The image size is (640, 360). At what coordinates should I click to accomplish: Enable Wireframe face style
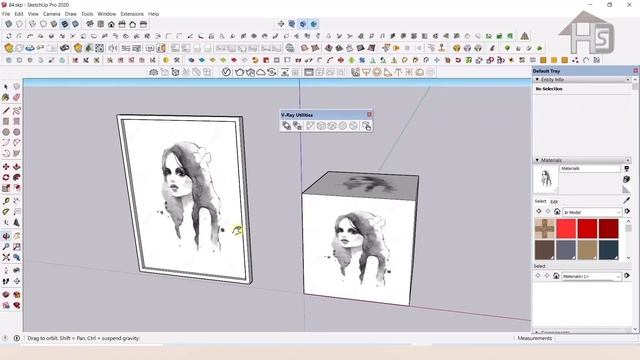point(33,24)
